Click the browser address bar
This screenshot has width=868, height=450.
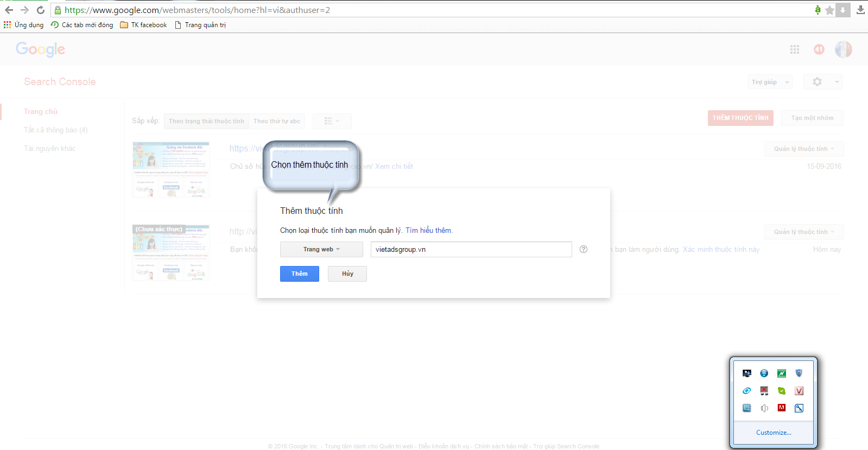click(x=434, y=10)
